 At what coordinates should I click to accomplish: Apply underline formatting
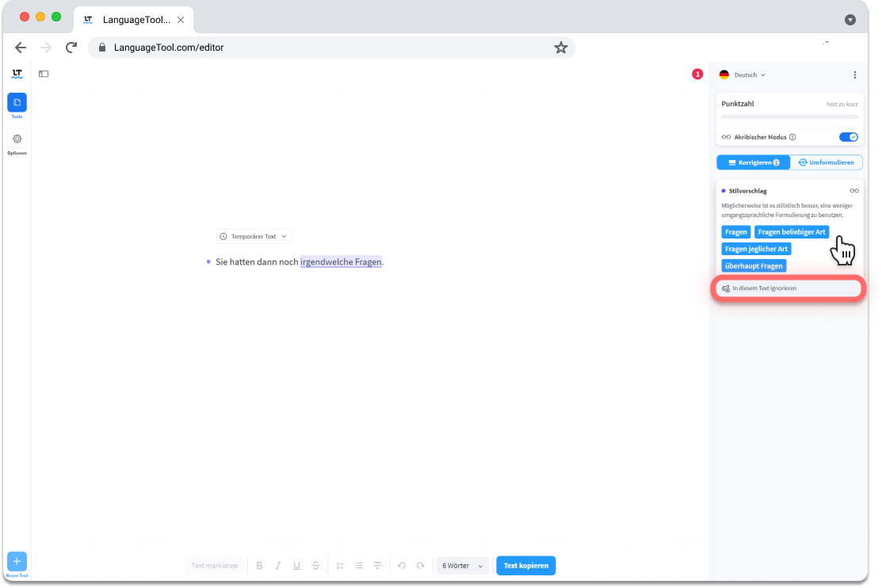point(296,565)
